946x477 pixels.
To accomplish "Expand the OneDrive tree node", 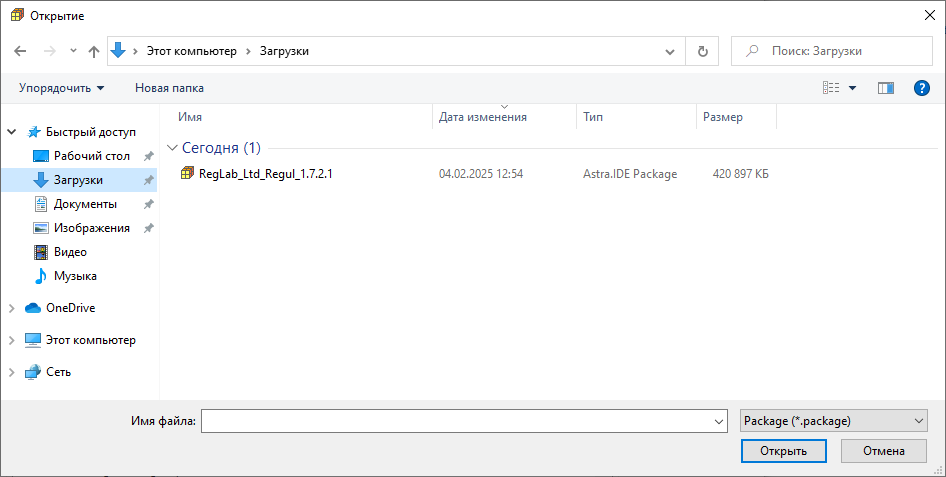I will [x=11, y=308].
